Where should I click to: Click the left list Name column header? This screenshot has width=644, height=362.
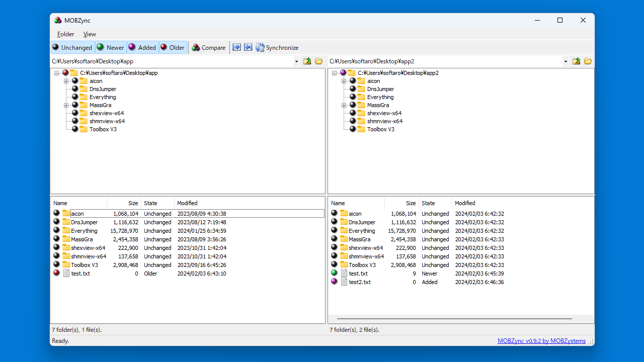tap(78, 203)
